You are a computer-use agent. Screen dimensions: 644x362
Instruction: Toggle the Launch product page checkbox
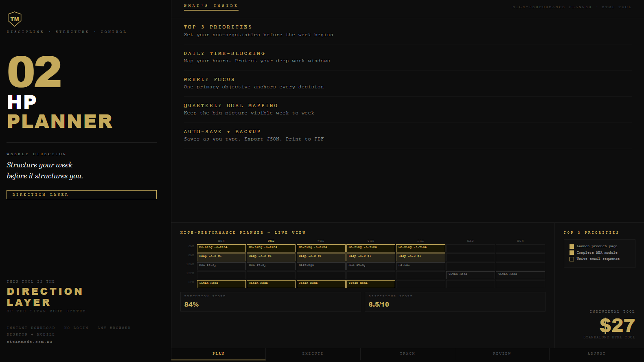pyautogui.click(x=572, y=246)
